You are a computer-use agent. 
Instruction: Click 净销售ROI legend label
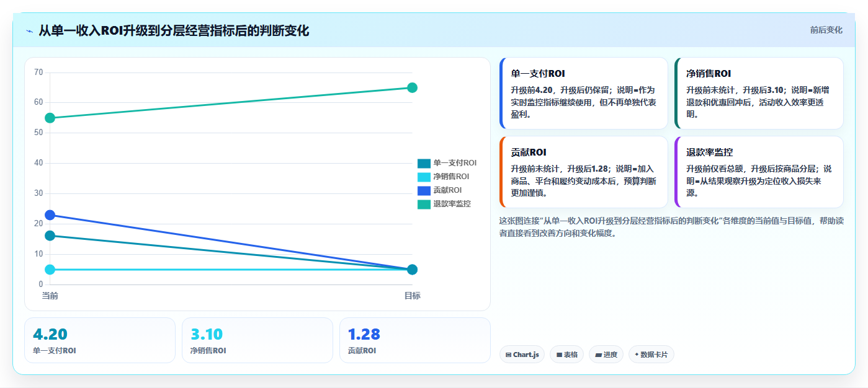coord(451,177)
